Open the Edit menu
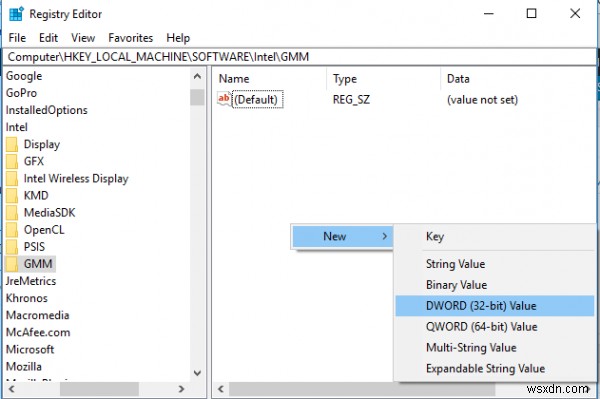600x399 pixels. (x=49, y=38)
